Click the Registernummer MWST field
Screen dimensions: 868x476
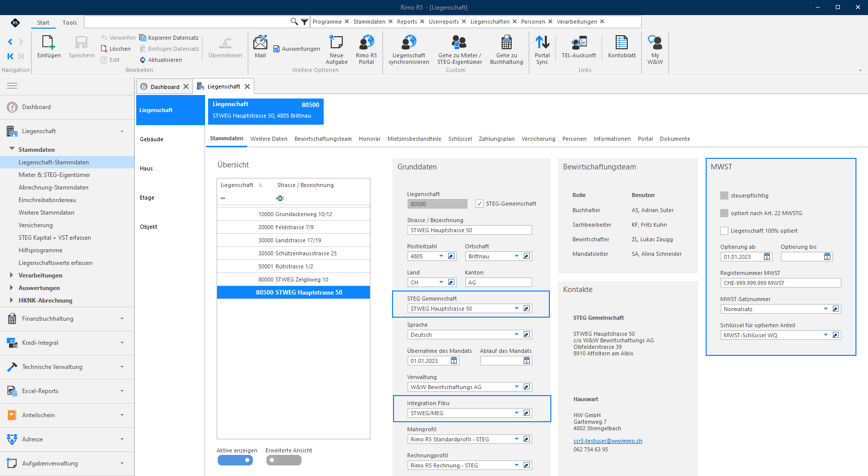click(781, 283)
